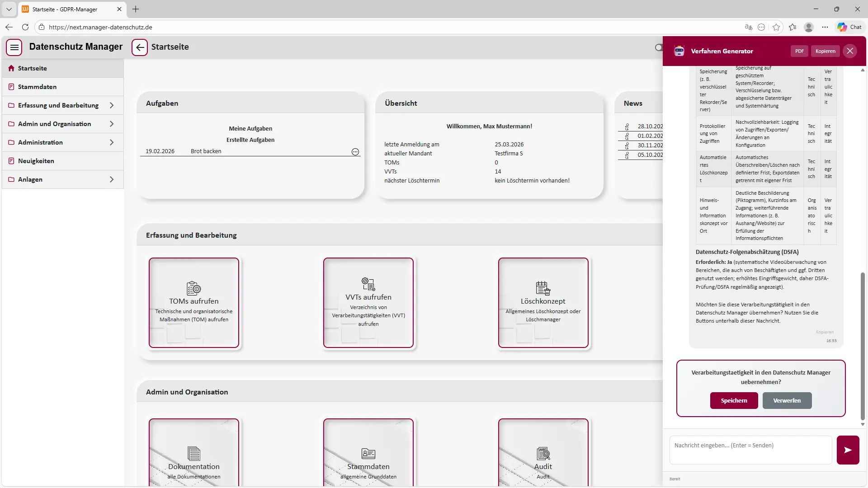Open the VVTs aufrufen tile

[368, 303]
